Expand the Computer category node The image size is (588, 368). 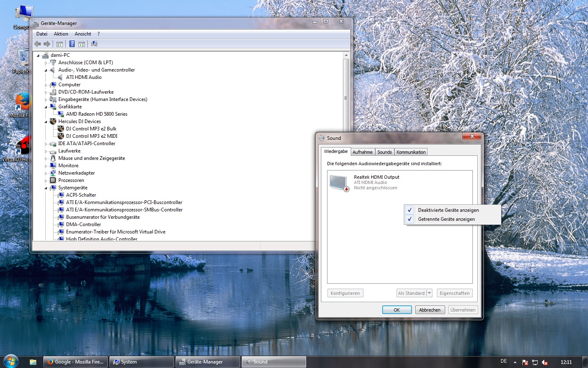[x=46, y=85]
